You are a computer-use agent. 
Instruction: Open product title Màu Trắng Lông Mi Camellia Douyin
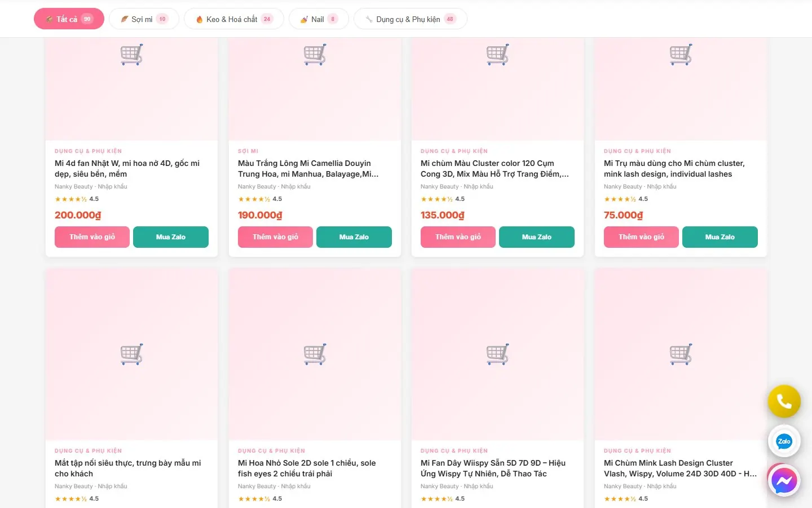point(308,169)
